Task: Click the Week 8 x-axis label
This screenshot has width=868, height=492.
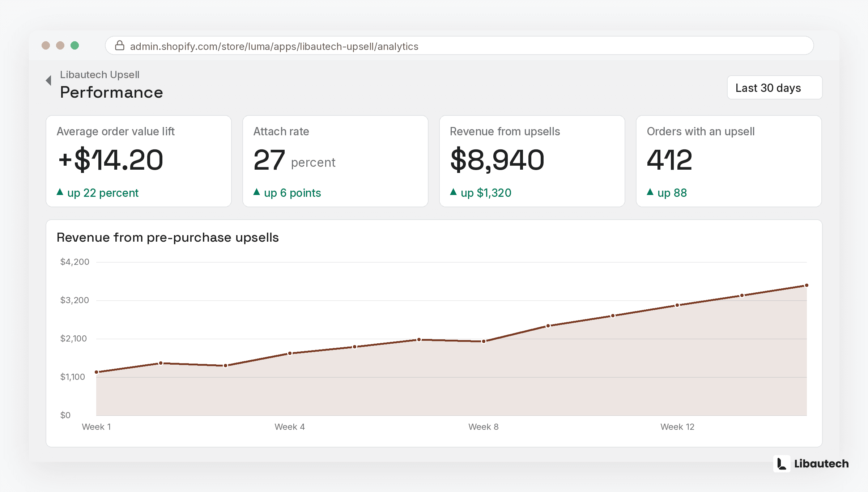Action: point(484,427)
